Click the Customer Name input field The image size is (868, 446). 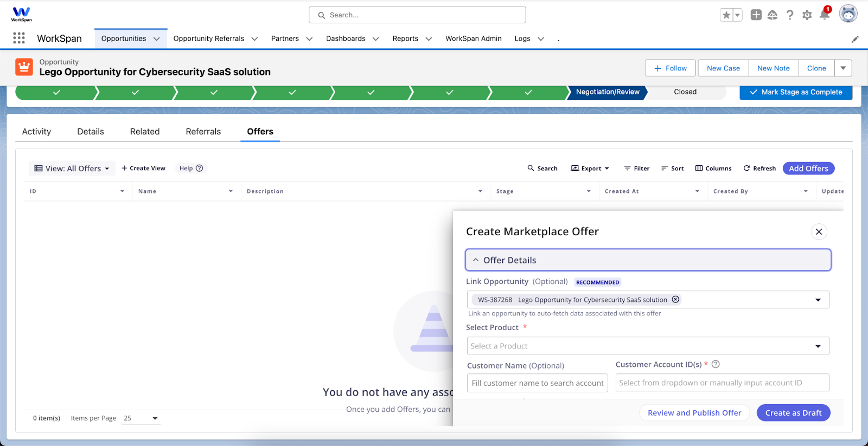click(x=537, y=383)
